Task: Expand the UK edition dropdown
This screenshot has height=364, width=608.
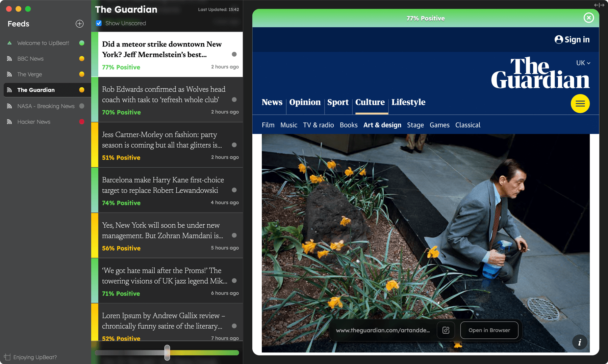Action: click(583, 63)
